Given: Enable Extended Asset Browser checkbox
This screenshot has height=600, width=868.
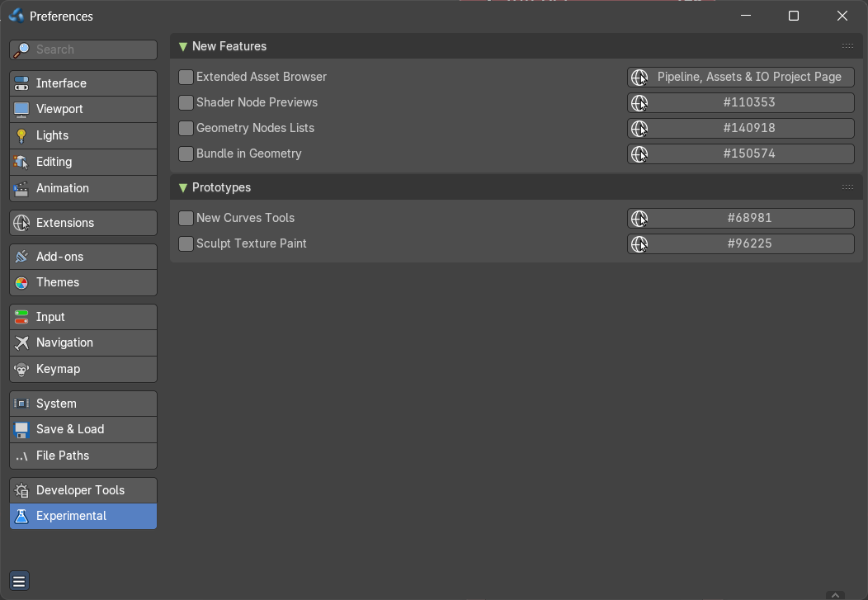Looking at the screenshot, I should coord(186,77).
